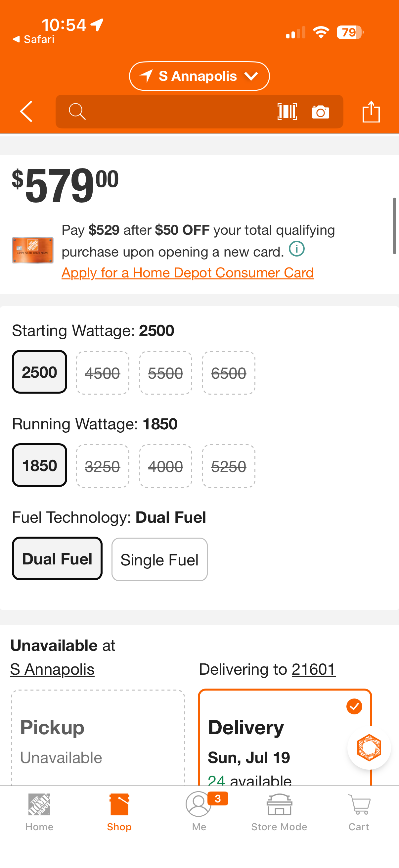This screenshot has width=399, height=868.
Task: Return to Safari from status bar
Action: coord(33,39)
